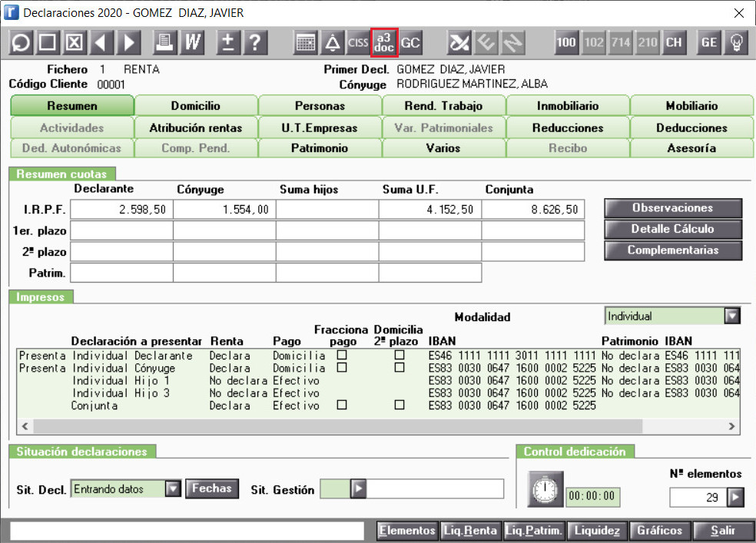This screenshot has height=543, width=756.
Task: Open help with the question mark icon
Action: tap(255, 42)
